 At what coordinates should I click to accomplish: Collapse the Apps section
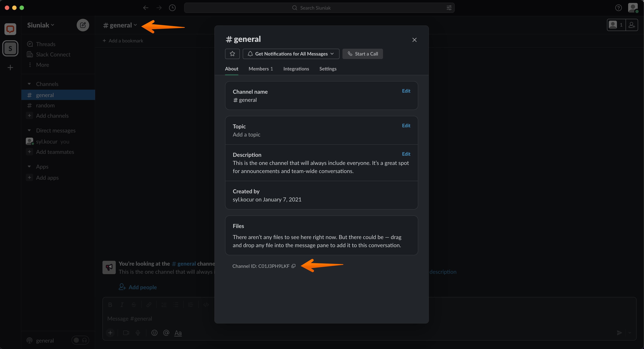point(29,166)
